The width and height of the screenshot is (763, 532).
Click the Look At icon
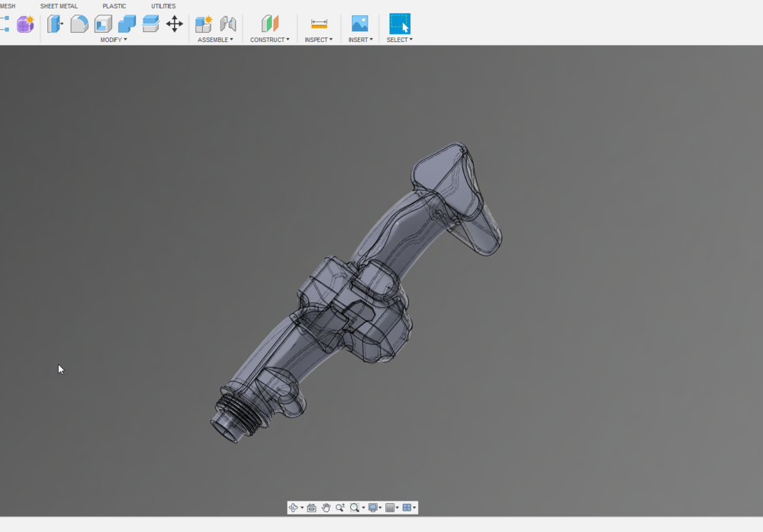point(311,508)
